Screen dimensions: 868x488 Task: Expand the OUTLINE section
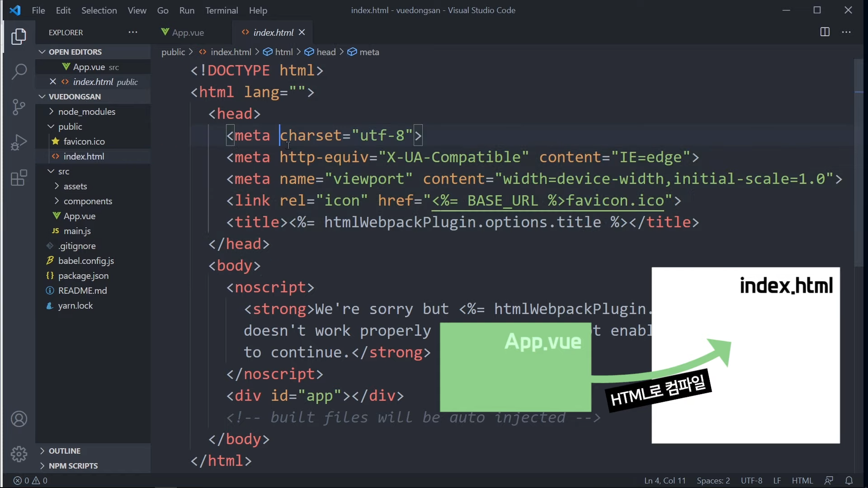(x=65, y=451)
